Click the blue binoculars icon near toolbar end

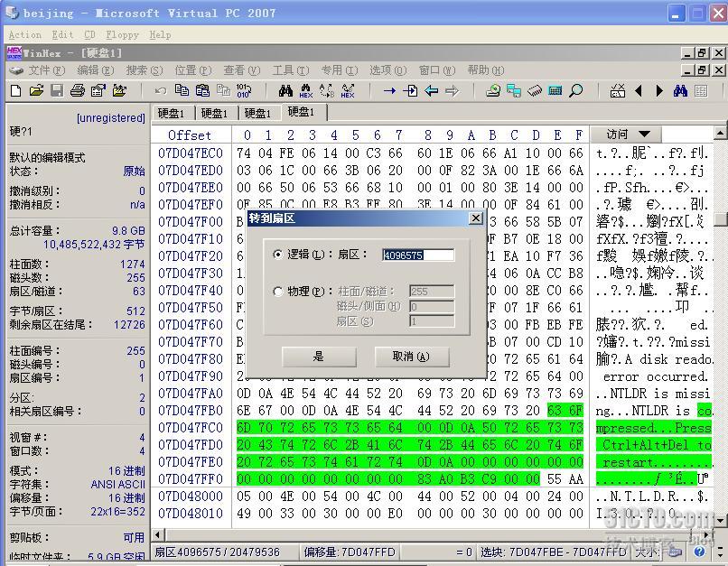(680, 90)
